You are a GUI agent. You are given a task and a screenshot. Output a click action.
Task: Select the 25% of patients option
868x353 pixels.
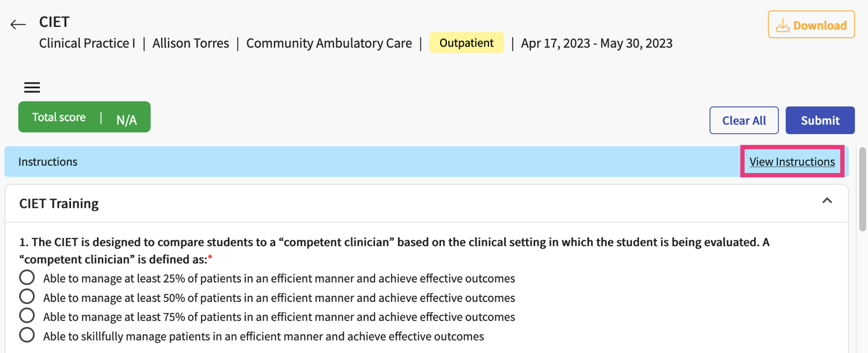[27, 277]
